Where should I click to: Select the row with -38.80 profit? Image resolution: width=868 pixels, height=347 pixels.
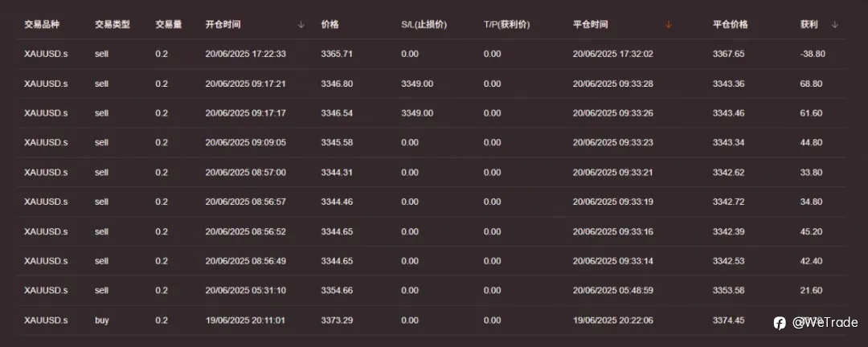[432, 54]
